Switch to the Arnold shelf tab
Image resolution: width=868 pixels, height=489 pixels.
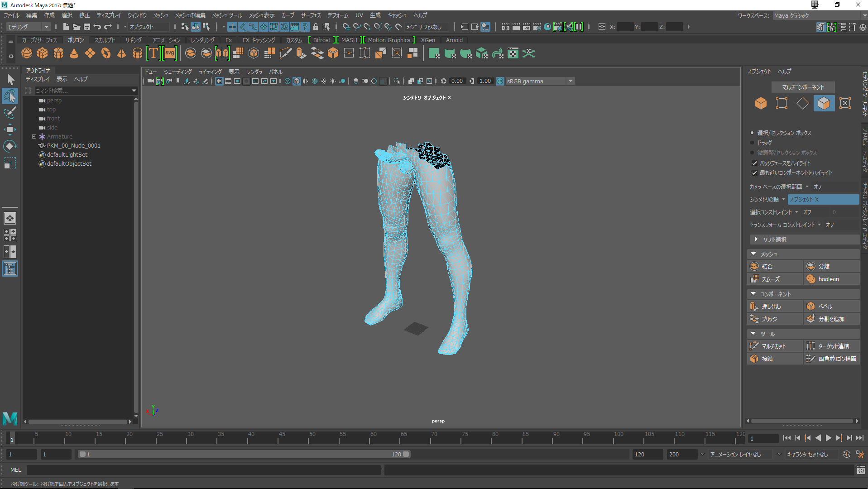tap(454, 40)
